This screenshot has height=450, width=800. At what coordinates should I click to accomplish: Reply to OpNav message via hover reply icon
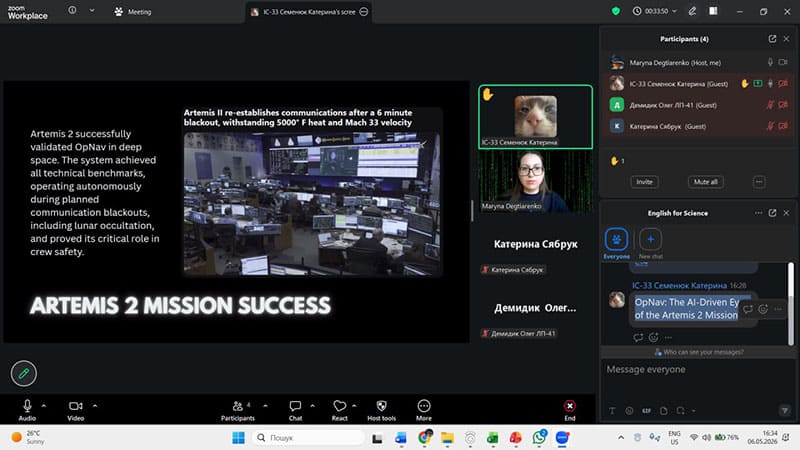[748, 309]
